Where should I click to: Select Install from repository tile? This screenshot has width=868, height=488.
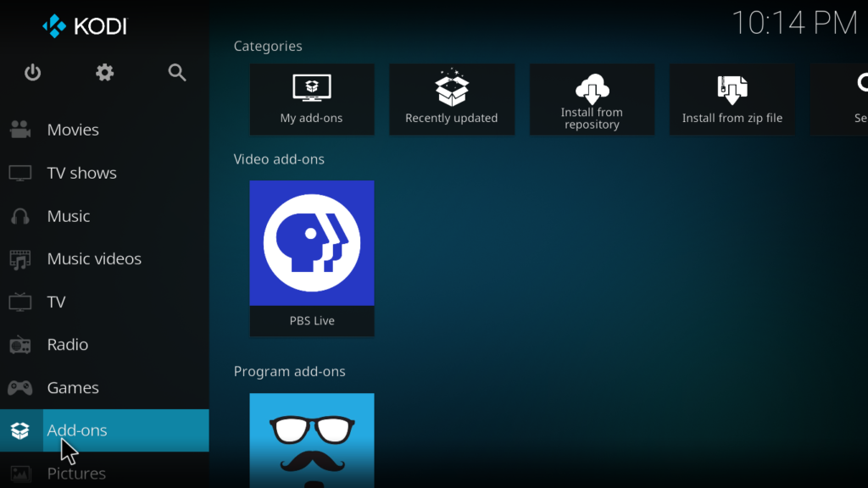[x=592, y=99]
